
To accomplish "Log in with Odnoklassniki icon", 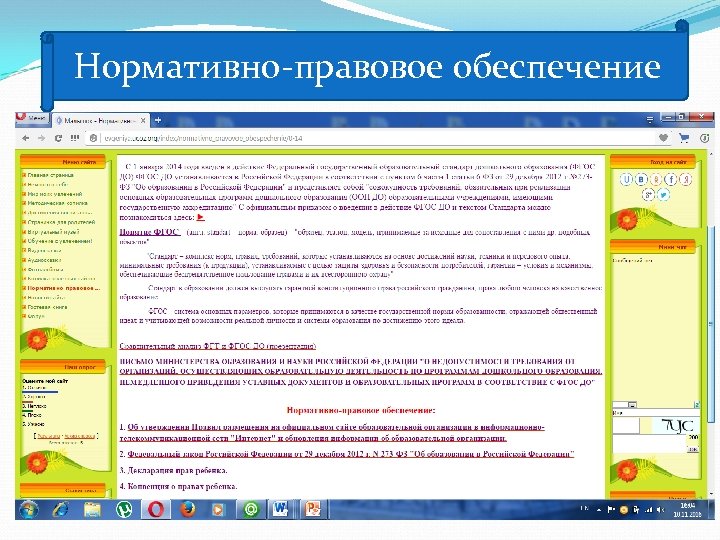I will coord(656,179).
